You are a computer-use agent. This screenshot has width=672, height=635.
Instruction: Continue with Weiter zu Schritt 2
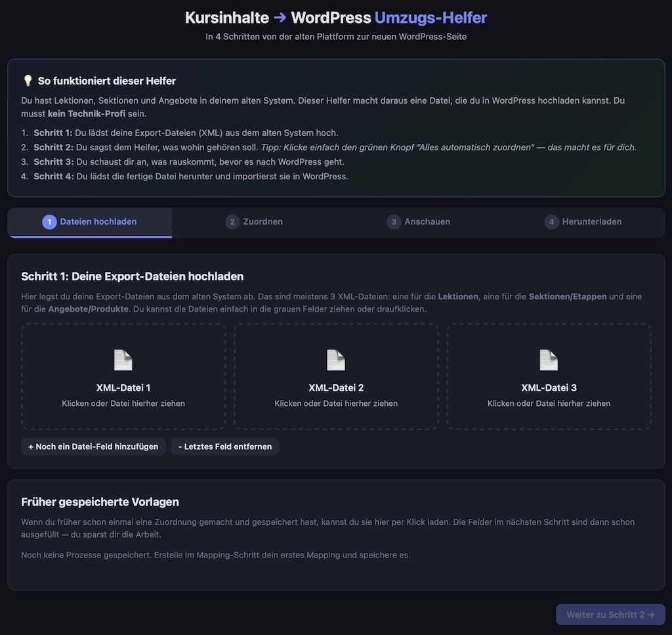coord(610,615)
